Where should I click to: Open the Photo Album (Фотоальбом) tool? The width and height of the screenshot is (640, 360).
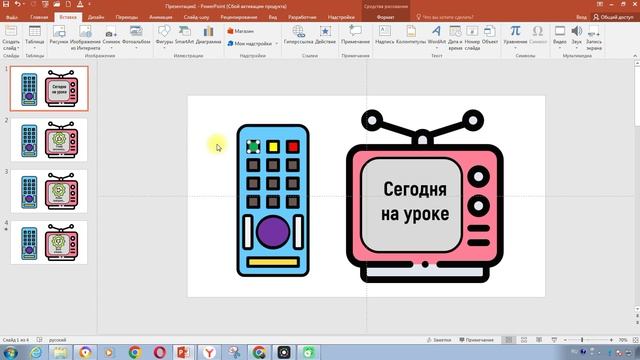coord(136,37)
